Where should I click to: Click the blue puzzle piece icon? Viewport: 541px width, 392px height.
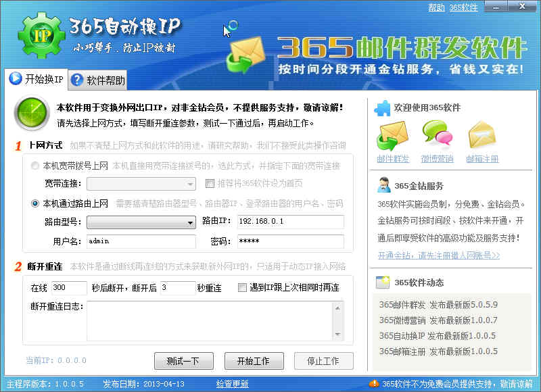coord(382,108)
